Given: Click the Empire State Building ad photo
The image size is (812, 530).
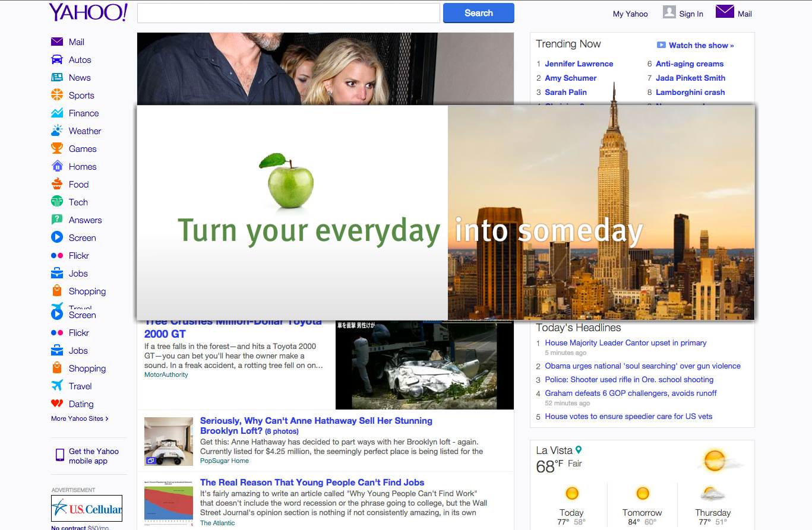Looking at the screenshot, I should click(x=601, y=213).
